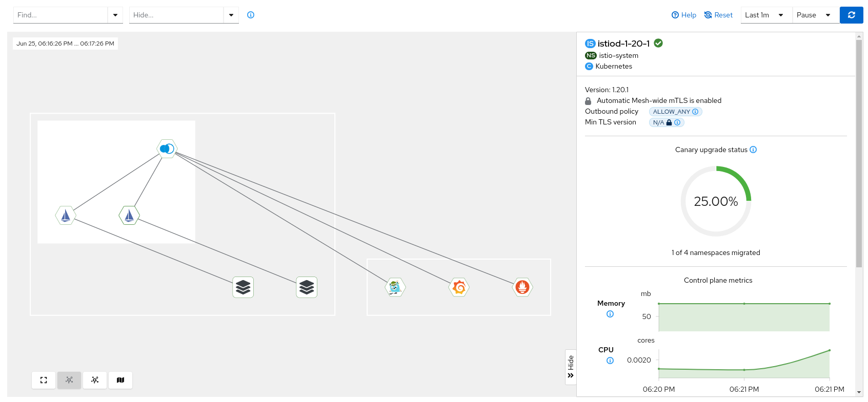868x402 pixels.
Task: Toggle the legend map button
Action: 120,380
